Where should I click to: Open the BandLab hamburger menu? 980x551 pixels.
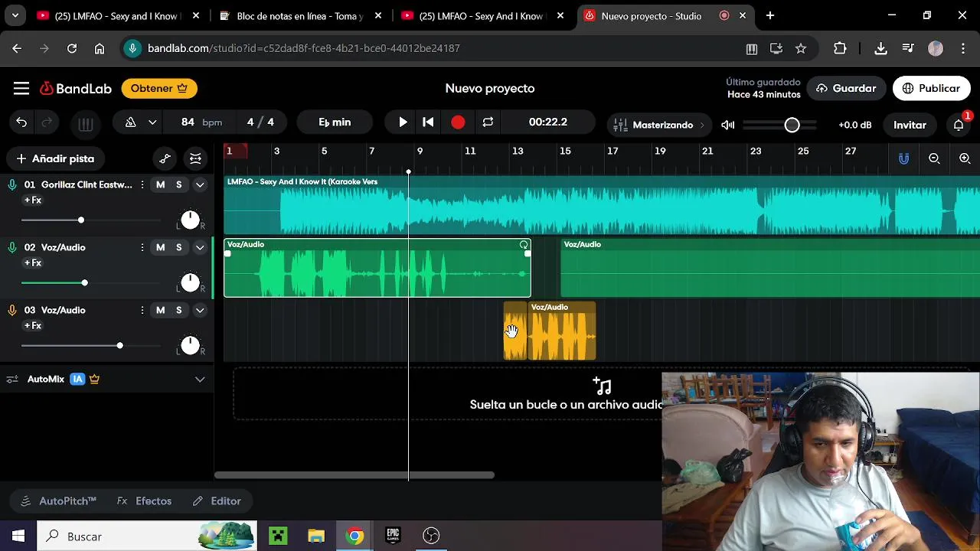coord(21,89)
